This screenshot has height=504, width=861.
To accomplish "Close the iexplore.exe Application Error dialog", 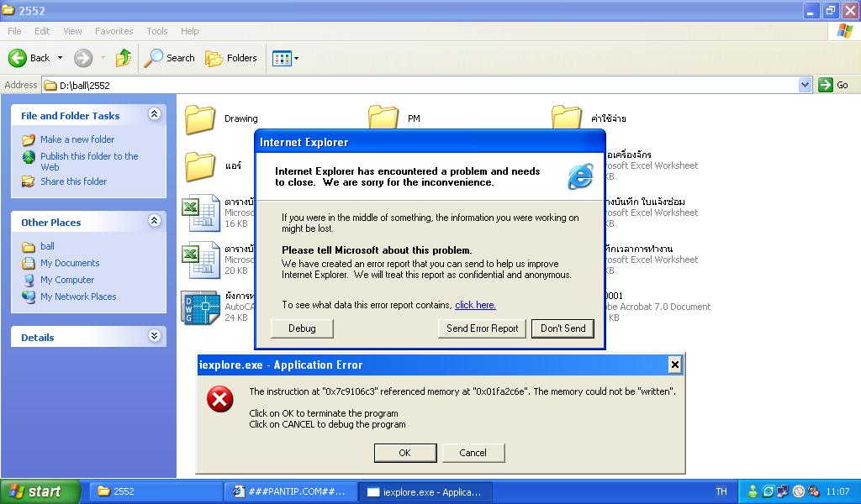I will (675, 365).
